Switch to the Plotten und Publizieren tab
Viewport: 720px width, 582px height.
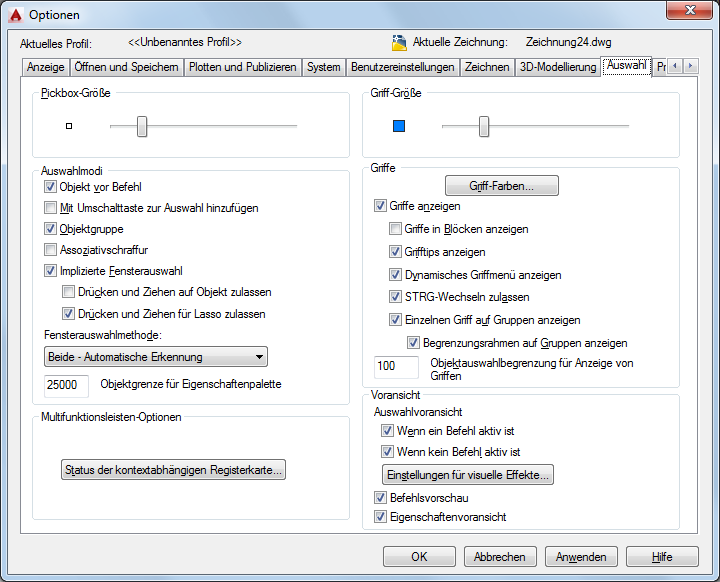click(243, 67)
